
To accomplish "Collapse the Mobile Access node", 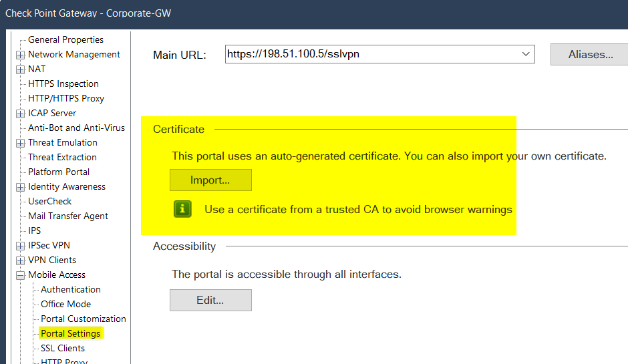I will 21,275.
